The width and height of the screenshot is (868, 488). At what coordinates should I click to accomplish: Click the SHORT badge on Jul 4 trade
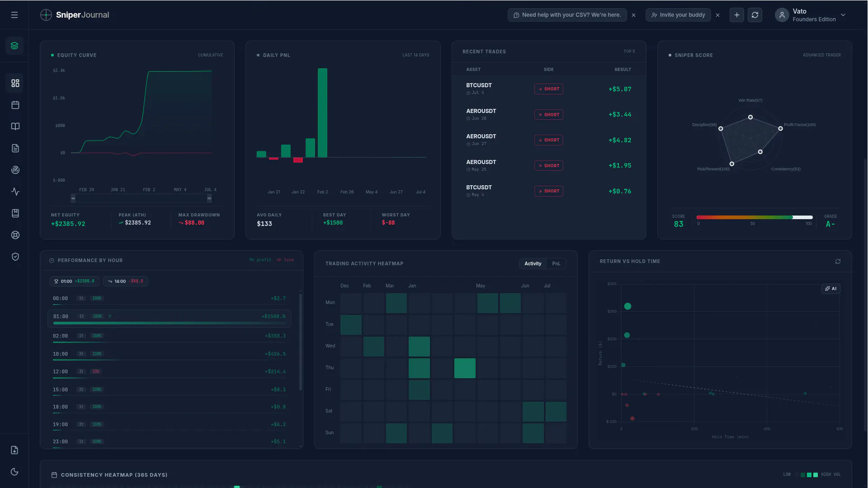(549, 89)
